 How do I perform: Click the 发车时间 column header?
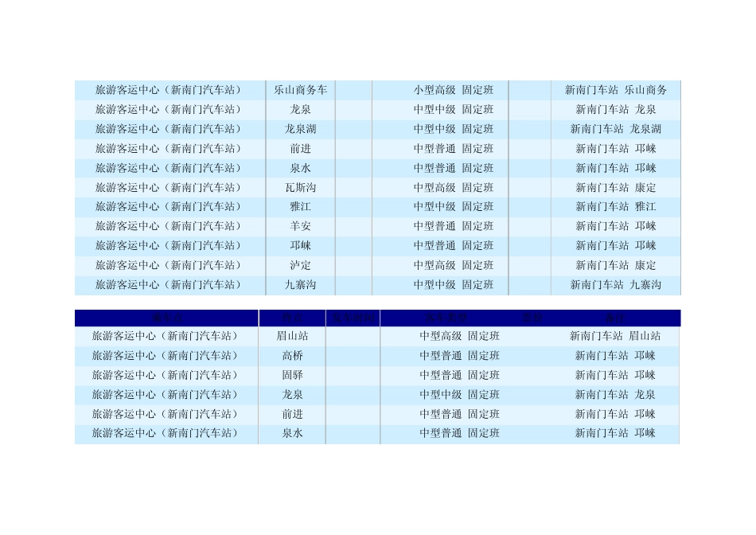(353, 318)
